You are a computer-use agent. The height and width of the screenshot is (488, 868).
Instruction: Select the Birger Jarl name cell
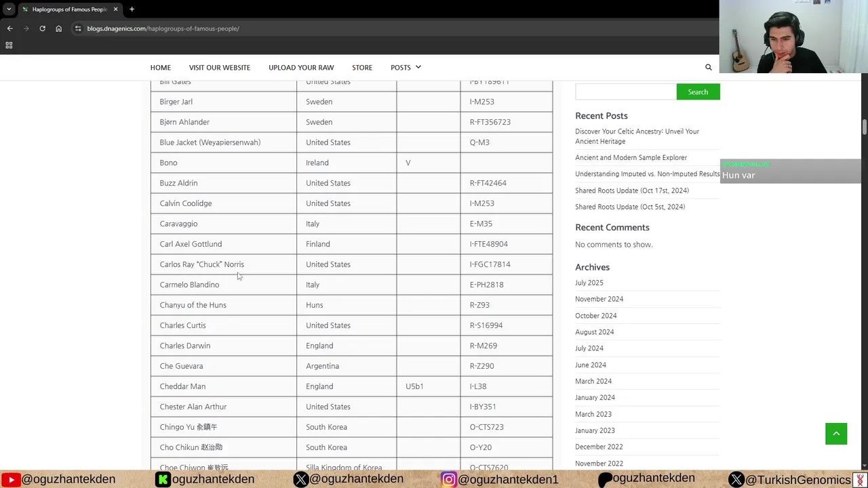click(x=224, y=102)
